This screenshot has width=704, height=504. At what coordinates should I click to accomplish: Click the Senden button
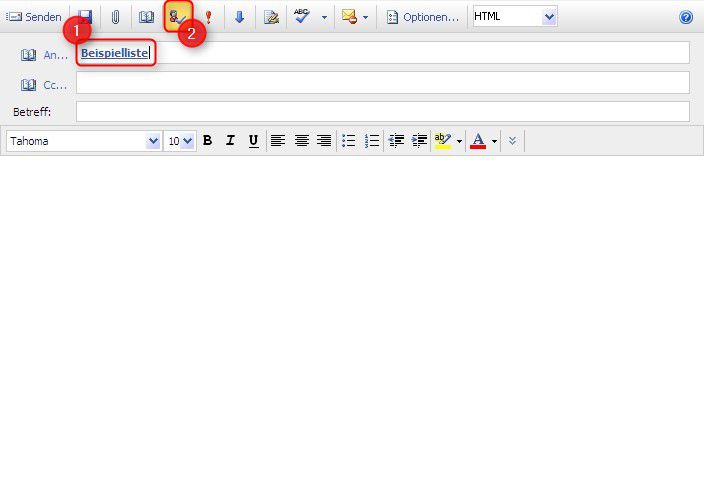click(35, 17)
